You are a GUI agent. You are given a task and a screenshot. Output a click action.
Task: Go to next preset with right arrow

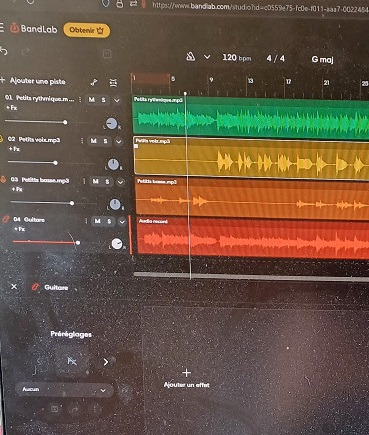pos(106,362)
